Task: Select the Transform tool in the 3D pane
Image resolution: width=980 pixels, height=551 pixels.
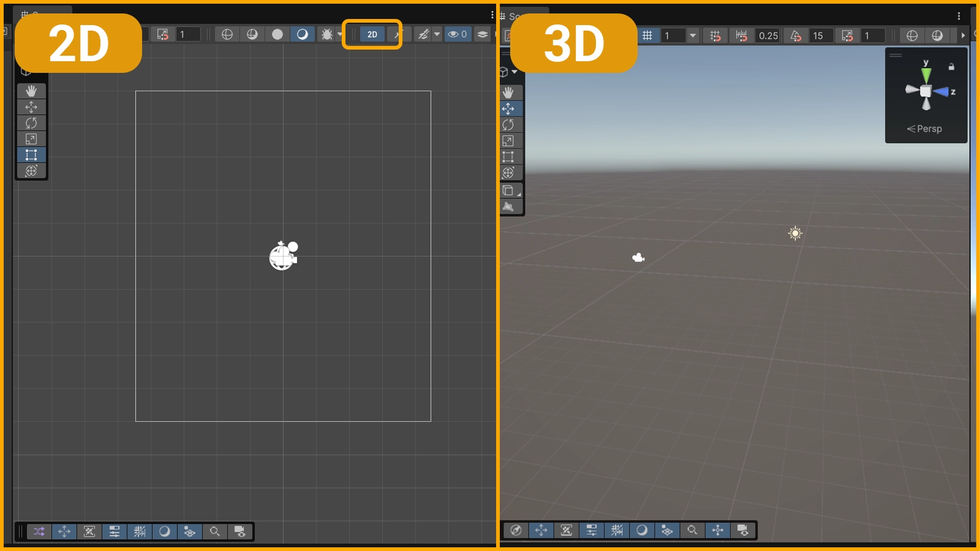Action: (508, 172)
